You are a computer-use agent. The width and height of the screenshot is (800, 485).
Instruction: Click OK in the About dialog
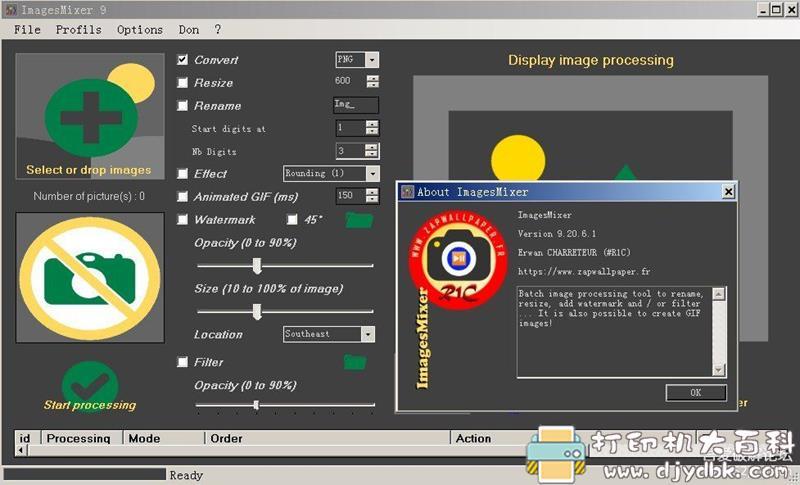(696, 393)
